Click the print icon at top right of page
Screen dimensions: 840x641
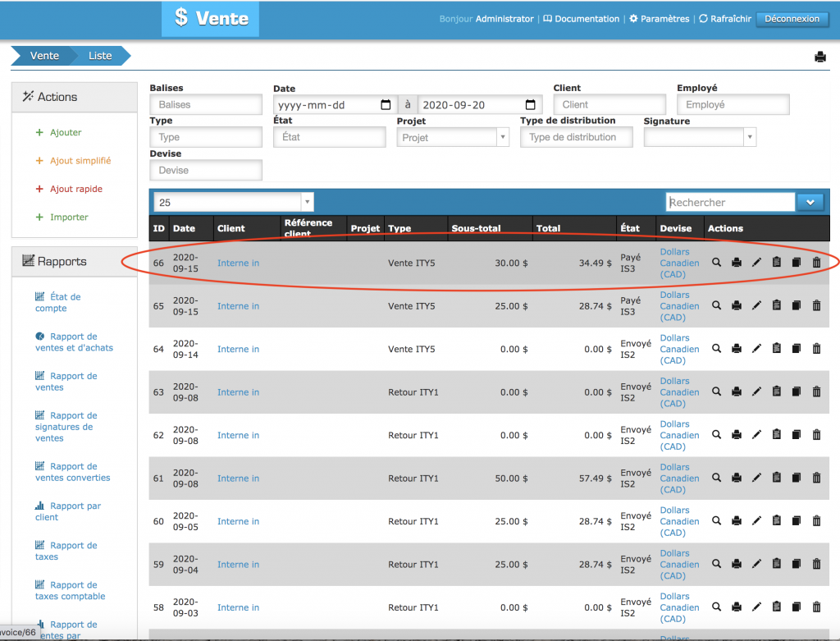tap(819, 57)
